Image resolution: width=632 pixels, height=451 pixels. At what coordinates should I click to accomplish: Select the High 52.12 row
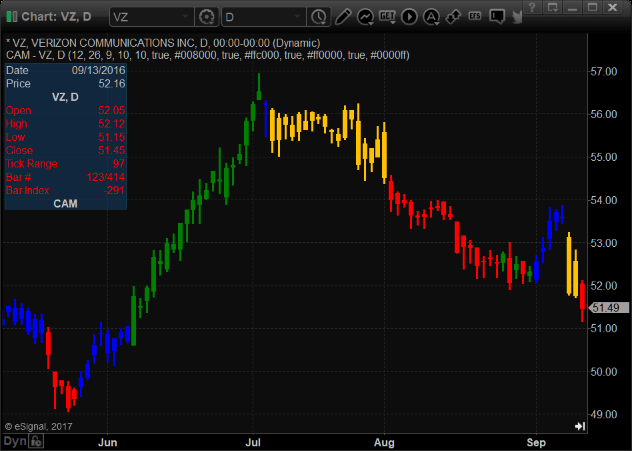pyautogui.click(x=66, y=123)
